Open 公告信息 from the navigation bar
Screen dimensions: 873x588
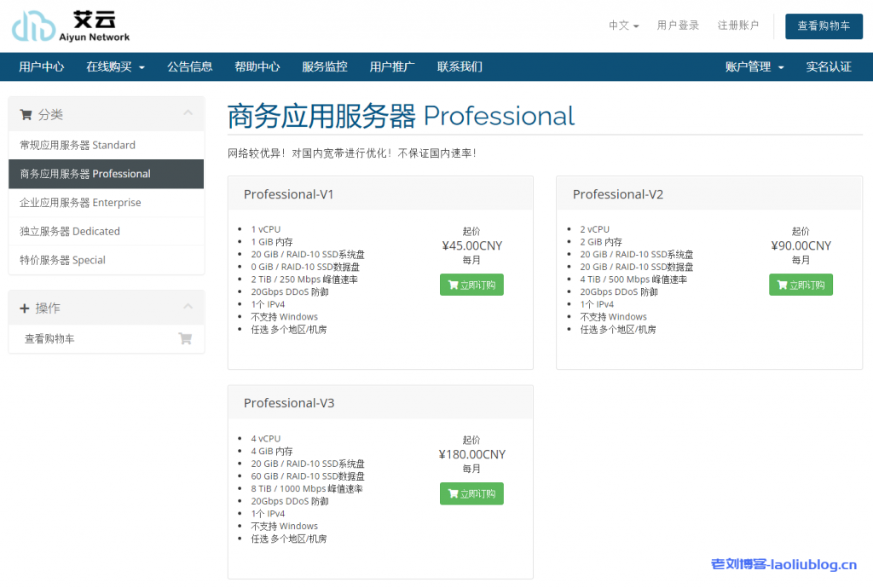pos(189,66)
